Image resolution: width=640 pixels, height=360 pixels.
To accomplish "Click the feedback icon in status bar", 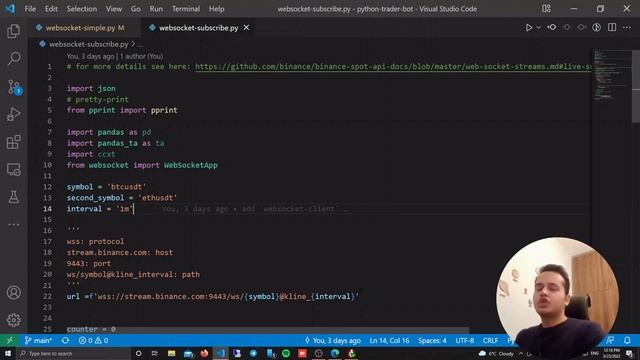I will (610, 340).
